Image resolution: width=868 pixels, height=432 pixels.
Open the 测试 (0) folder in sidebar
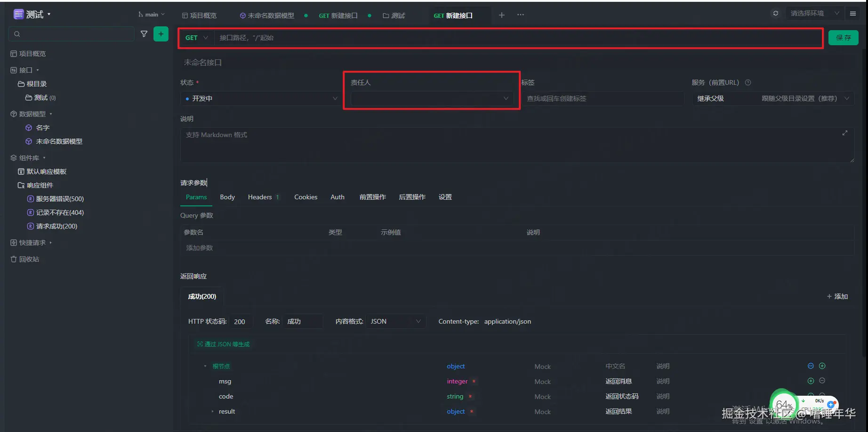coord(40,98)
